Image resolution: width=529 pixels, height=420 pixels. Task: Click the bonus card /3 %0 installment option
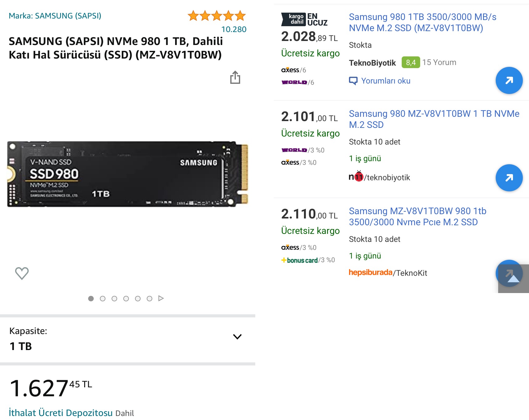tap(308, 260)
